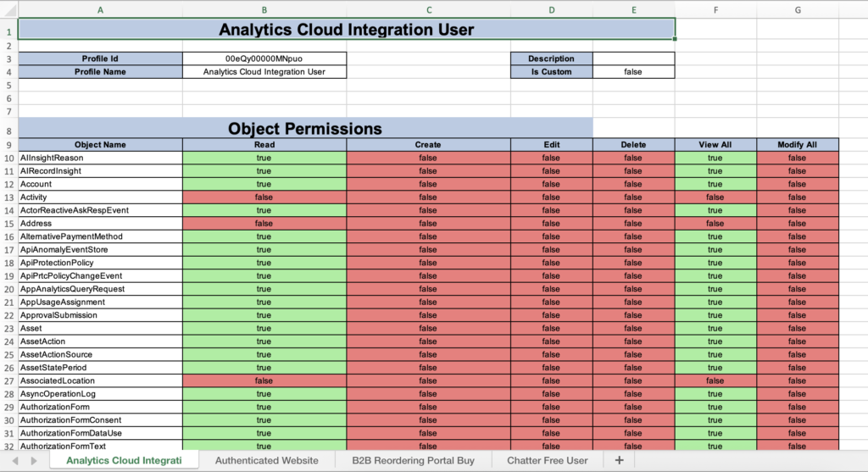The height and width of the screenshot is (472, 868).
Task: Click the Object Name column heading
Action: coord(100,145)
